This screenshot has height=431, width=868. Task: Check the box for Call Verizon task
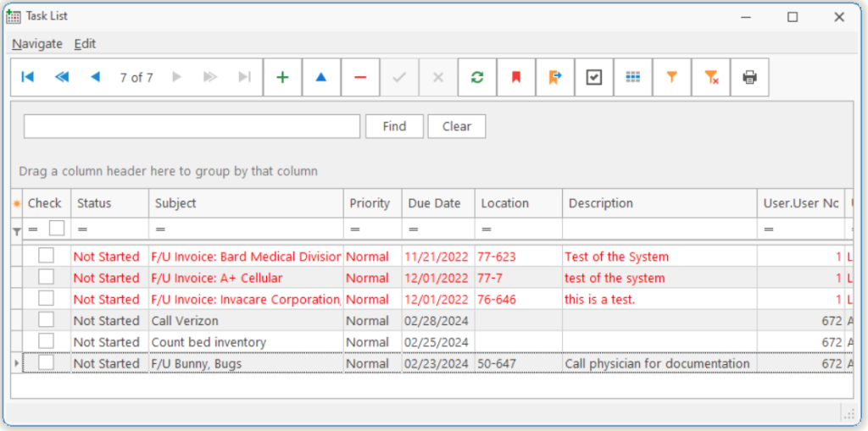pos(46,320)
